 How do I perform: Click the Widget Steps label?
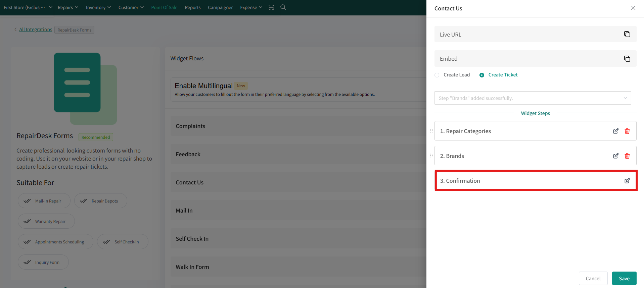[535, 113]
